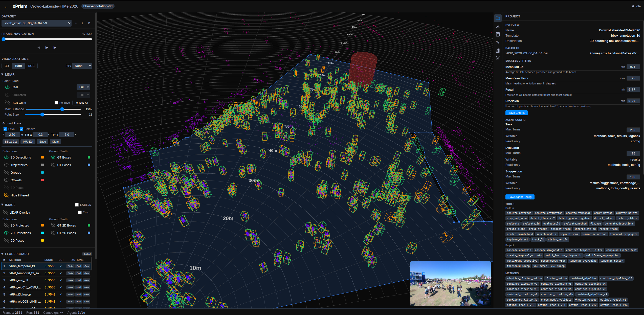This screenshot has width=644, height=315.
Task: Open the robot agent panel icon
Action: pyautogui.click(x=498, y=58)
